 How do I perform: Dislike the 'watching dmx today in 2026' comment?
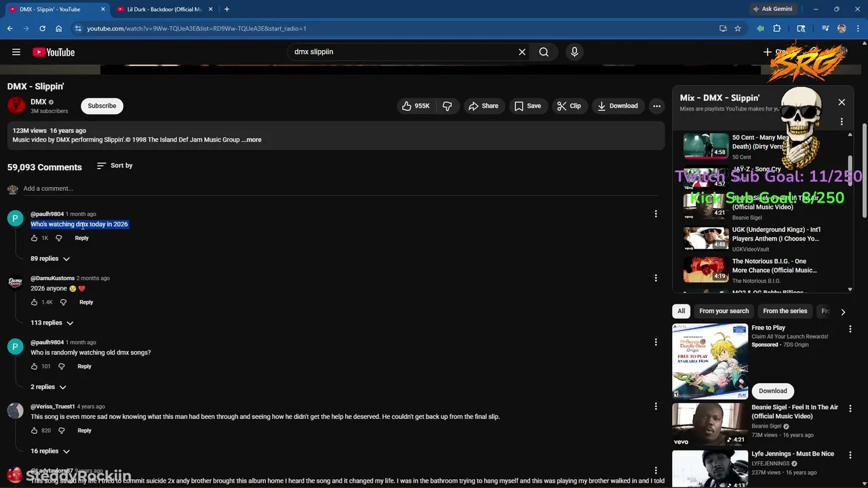58,238
